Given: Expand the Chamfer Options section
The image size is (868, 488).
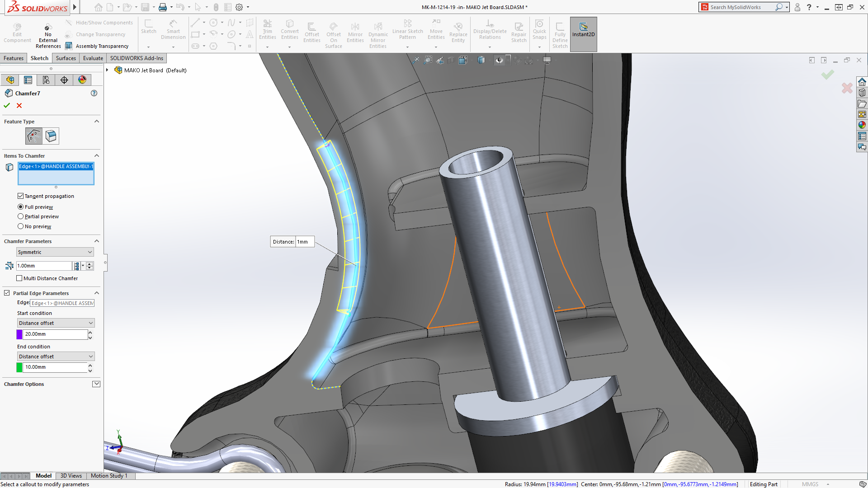Looking at the screenshot, I should pyautogui.click(x=96, y=384).
